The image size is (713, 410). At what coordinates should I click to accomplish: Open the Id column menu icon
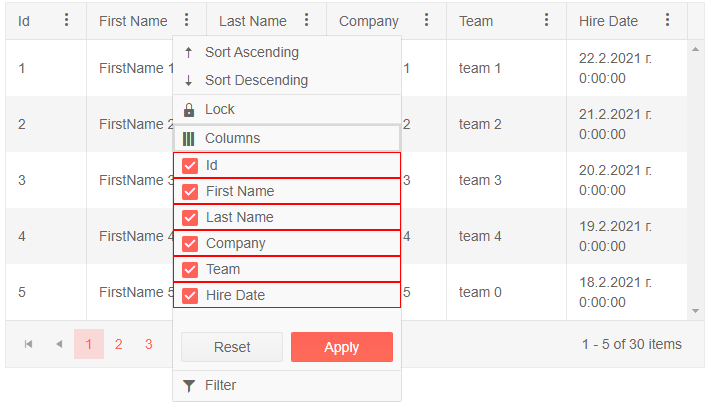(x=67, y=20)
